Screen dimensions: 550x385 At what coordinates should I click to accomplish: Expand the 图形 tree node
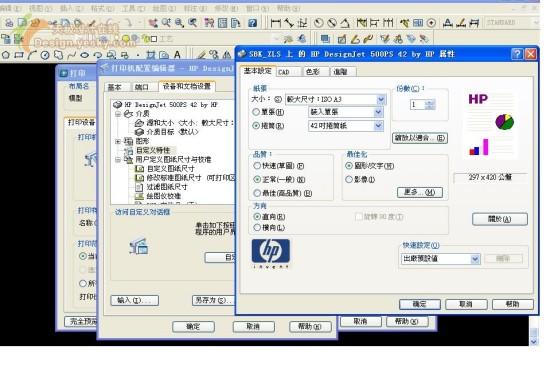(x=118, y=141)
